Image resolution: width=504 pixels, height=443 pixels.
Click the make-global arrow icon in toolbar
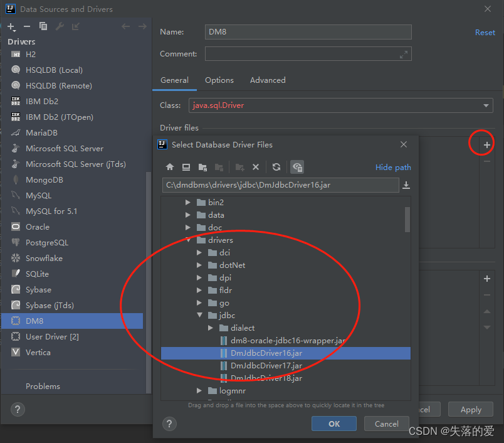pos(75,26)
